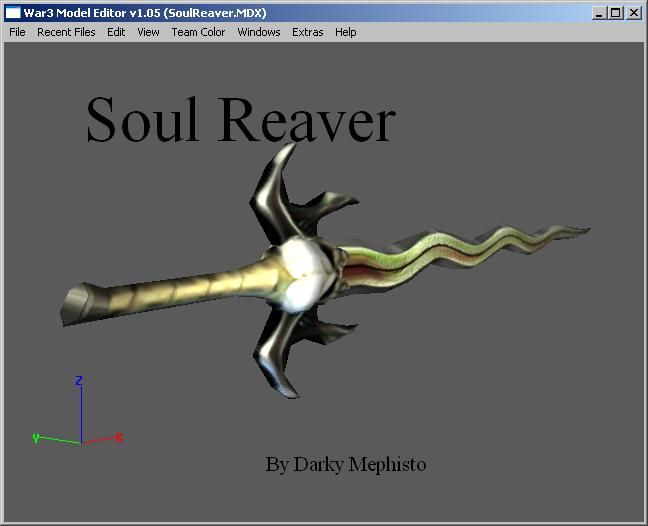Viewport: 648px width, 526px height.
Task: Open the File menu
Action: [17, 32]
